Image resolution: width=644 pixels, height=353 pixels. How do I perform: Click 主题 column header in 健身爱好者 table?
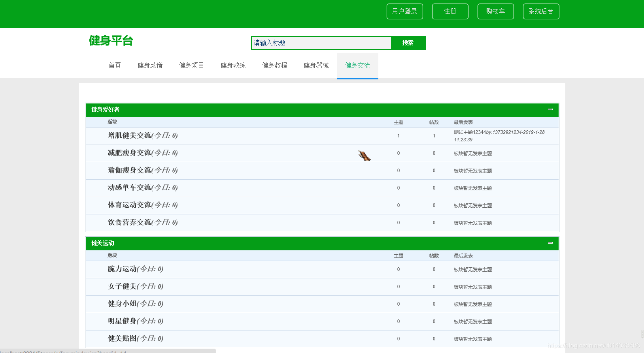point(398,122)
